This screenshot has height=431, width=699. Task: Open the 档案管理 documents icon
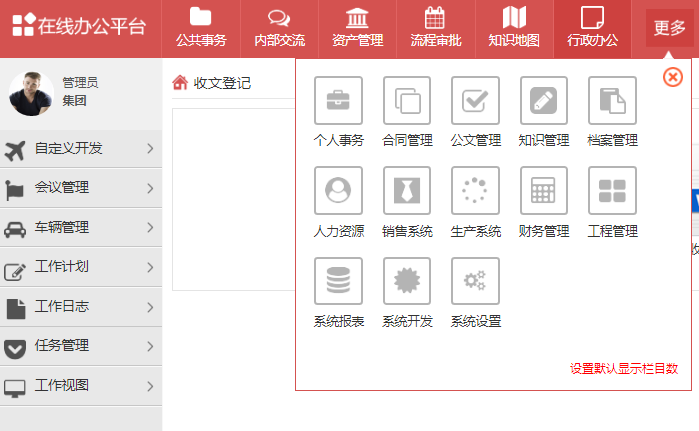tap(612, 101)
